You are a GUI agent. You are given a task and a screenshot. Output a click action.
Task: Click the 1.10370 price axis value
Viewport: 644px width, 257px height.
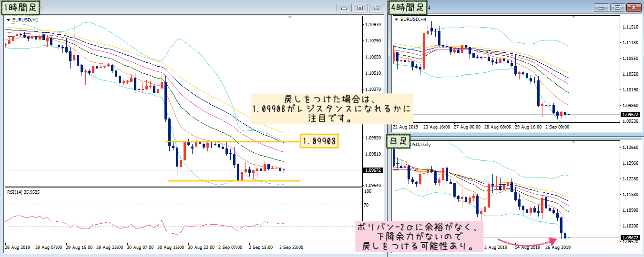(372, 89)
